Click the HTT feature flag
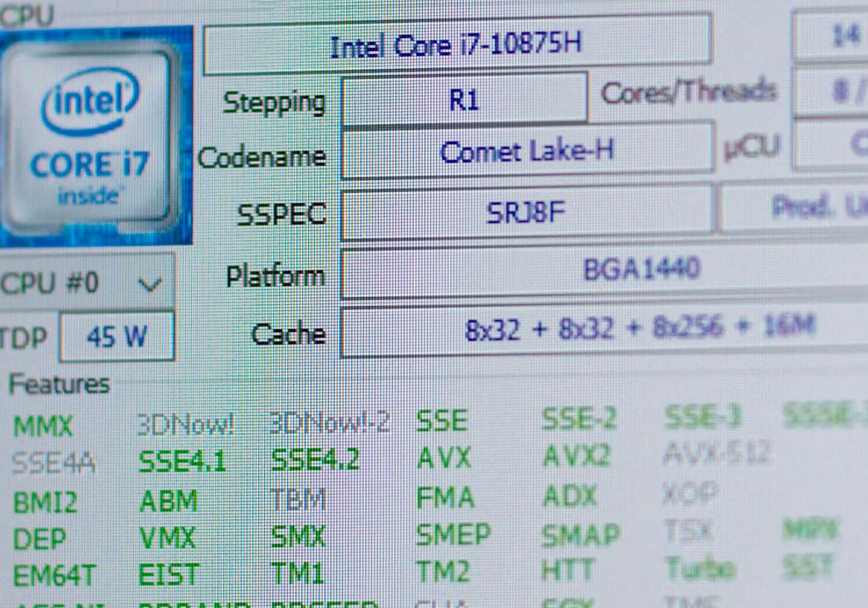 [567, 571]
